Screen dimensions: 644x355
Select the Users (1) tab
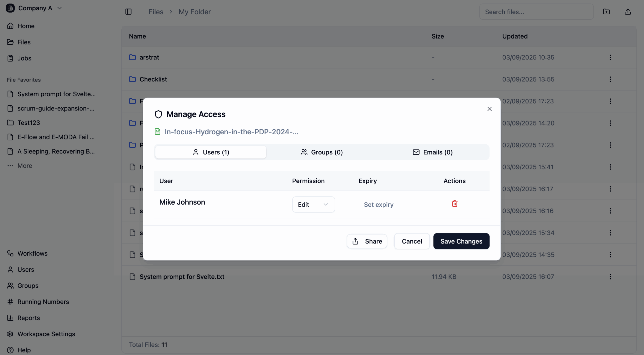pos(211,152)
